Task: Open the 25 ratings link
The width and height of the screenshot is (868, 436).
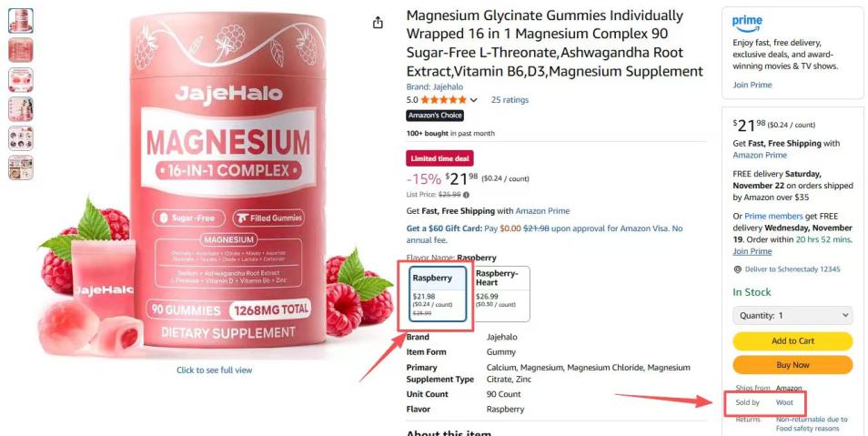Action: [510, 100]
